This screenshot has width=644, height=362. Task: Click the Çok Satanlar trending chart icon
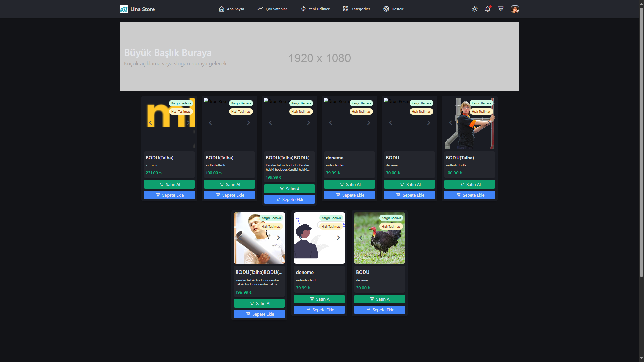coord(260,8)
